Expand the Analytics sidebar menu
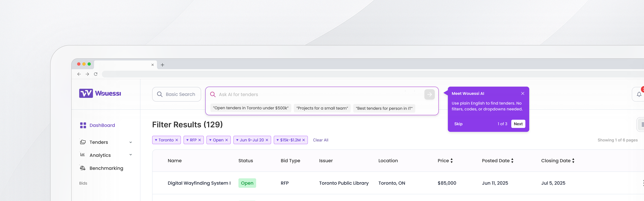 click(131, 155)
